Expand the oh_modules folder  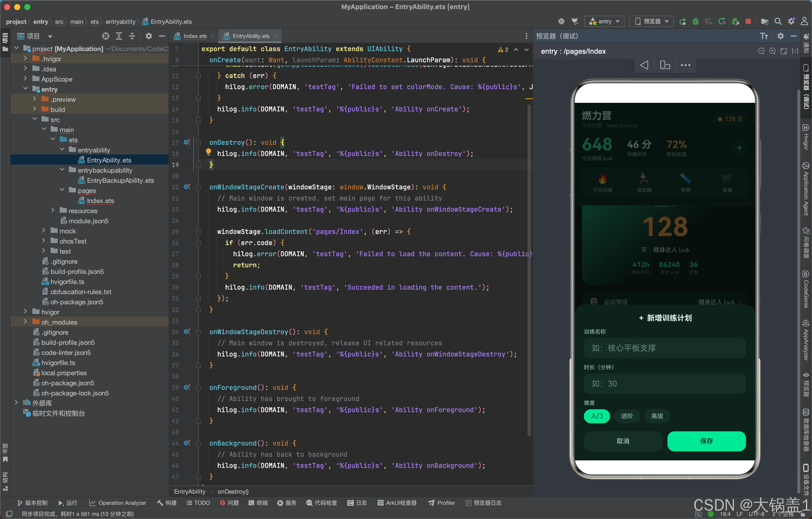[25, 322]
